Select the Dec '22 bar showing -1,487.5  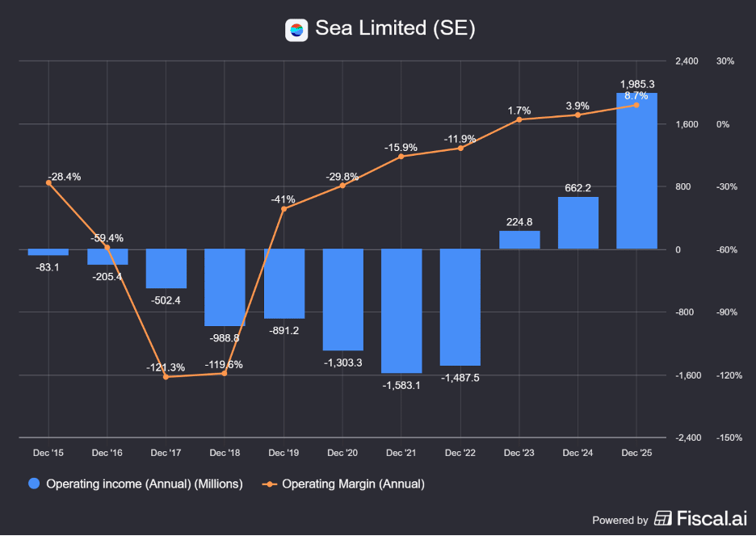tap(460, 308)
